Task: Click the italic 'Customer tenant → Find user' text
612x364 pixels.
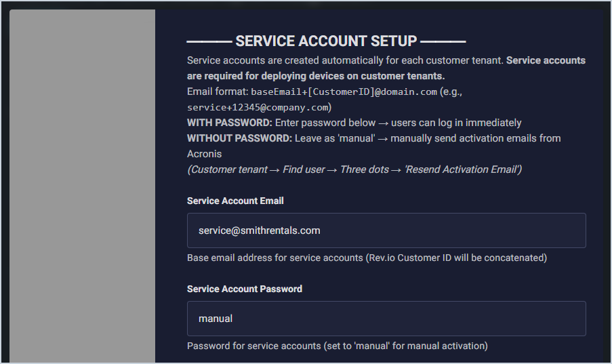Action: 258,169
